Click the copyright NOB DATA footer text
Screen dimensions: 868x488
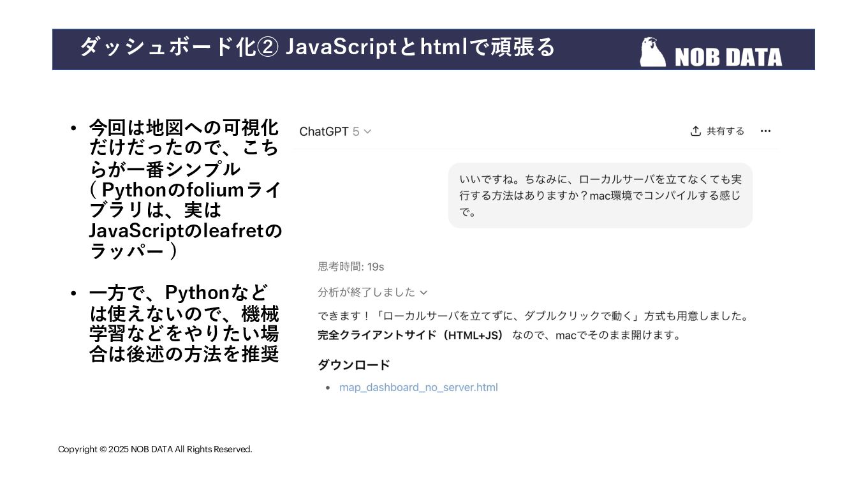coord(155,449)
